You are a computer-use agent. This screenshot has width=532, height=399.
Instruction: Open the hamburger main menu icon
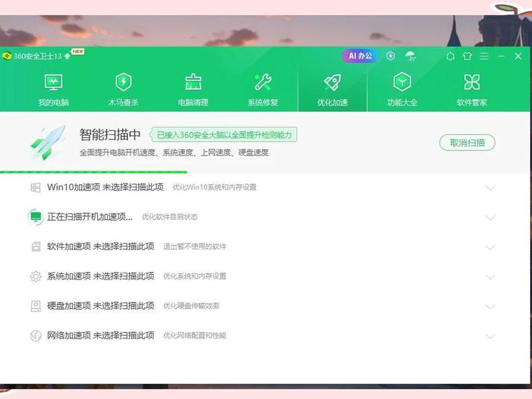pos(485,57)
